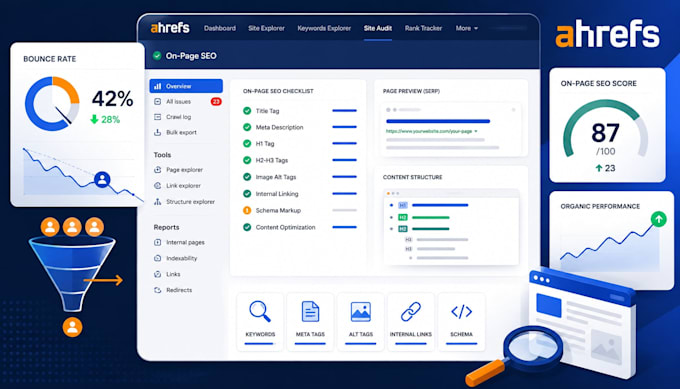Viewport: 680px width, 389px height.
Task: Toggle the Content Optimization check mark
Action: 247,227
